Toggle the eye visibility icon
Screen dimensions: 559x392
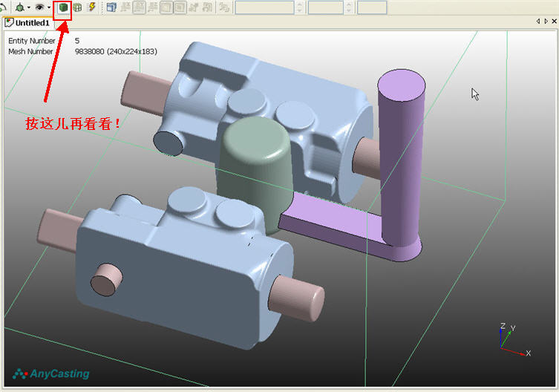click(x=39, y=7)
